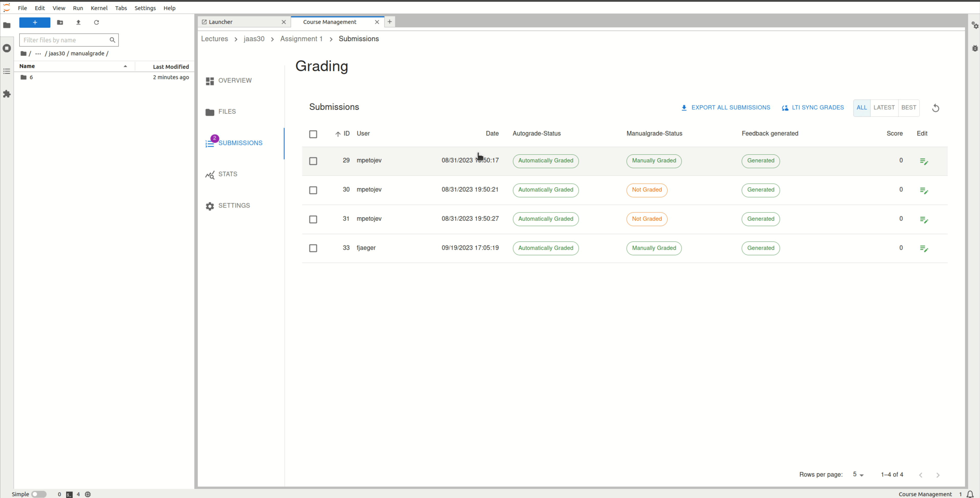Upload files icon in file browser

tap(78, 23)
